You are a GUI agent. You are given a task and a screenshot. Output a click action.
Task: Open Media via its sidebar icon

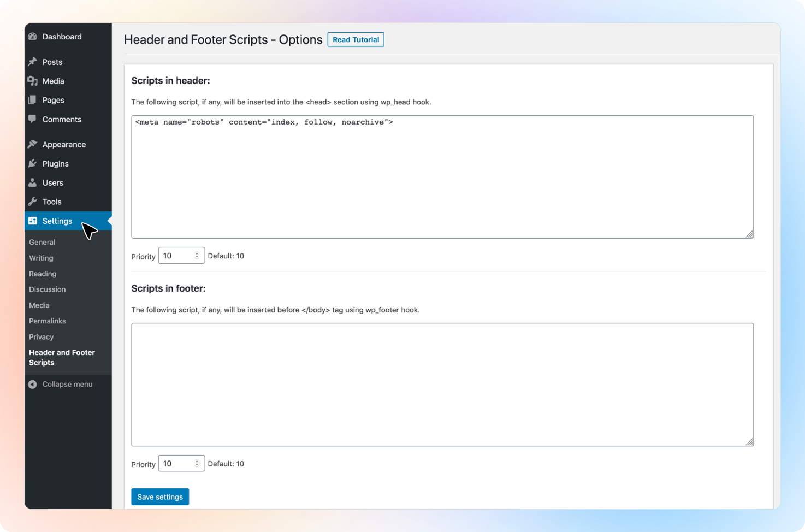(x=33, y=81)
